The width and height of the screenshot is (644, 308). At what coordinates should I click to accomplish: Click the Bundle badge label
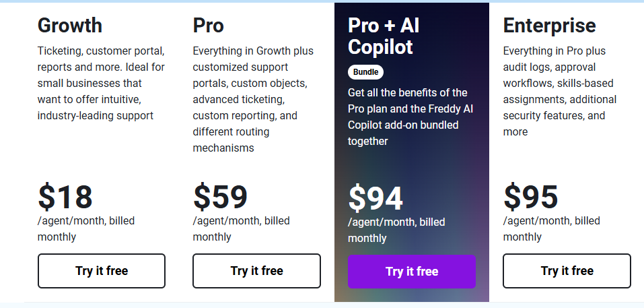(365, 71)
